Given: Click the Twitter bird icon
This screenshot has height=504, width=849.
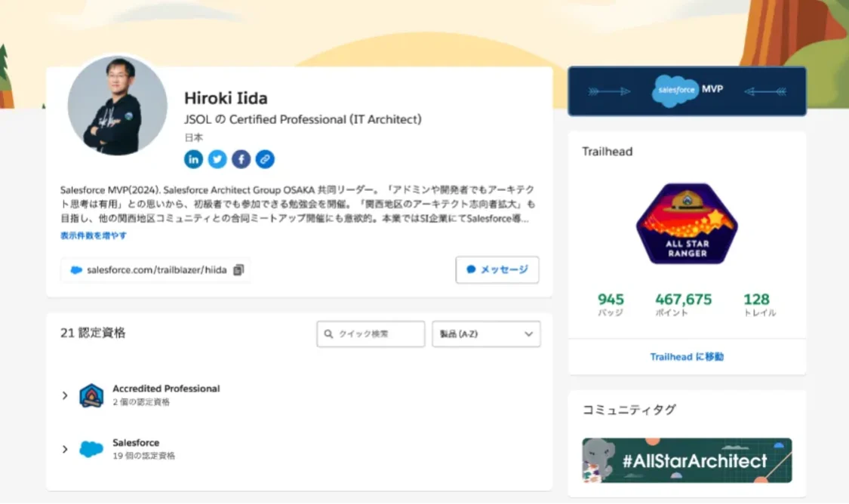Looking at the screenshot, I should [217, 159].
